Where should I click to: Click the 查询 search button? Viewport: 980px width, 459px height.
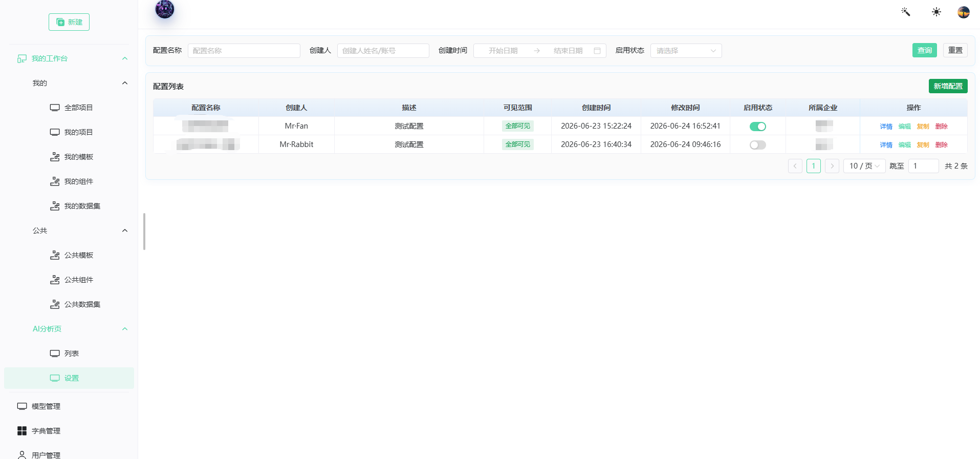[x=924, y=50]
